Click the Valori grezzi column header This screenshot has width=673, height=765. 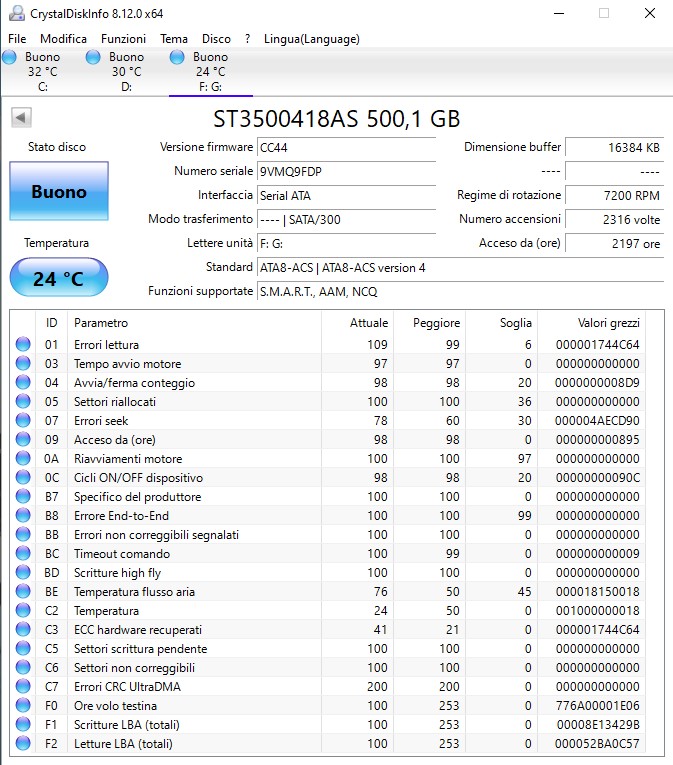coord(591,322)
